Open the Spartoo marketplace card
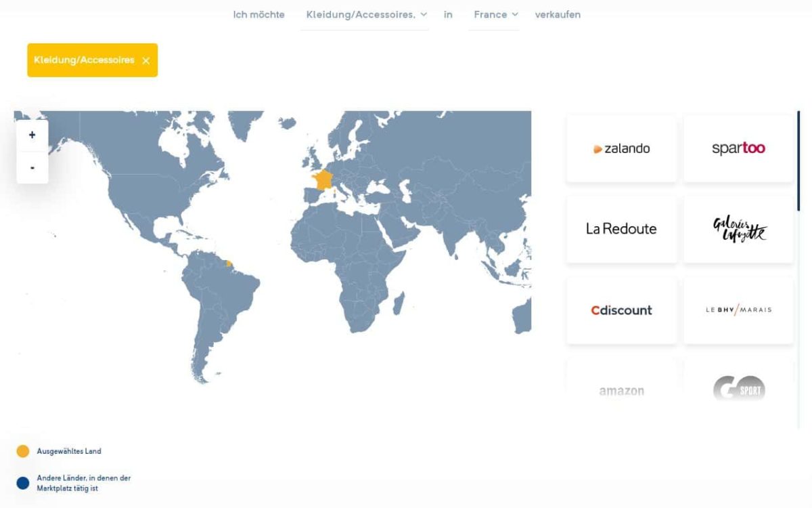Image resolution: width=812 pixels, height=508 pixels. [x=738, y=148]
